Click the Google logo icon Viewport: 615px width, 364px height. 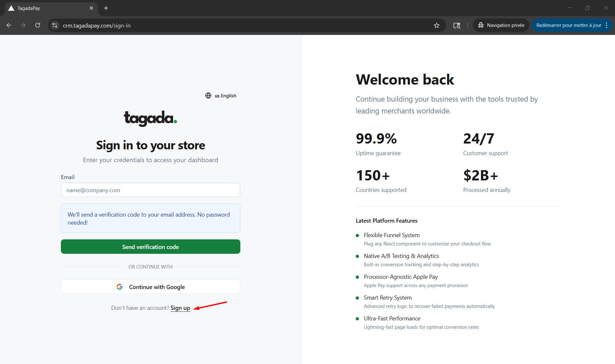coord(120,287)
